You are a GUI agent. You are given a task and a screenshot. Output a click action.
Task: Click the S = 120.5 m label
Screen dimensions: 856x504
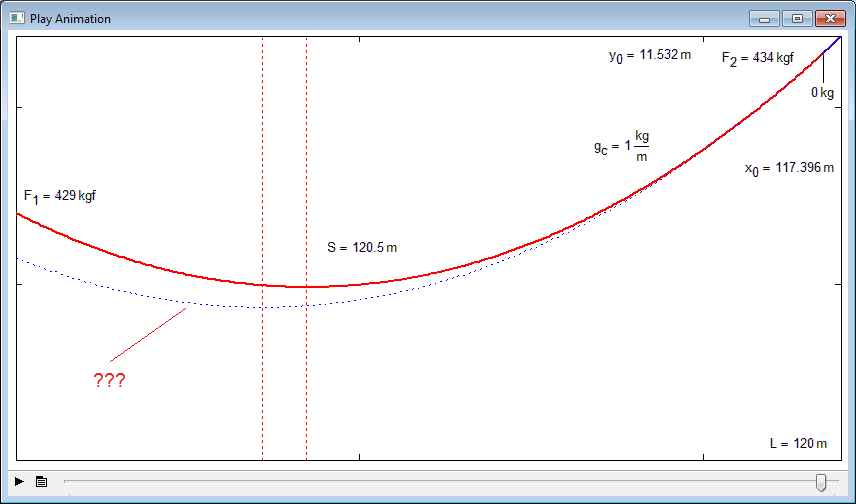tap(362, 247)
